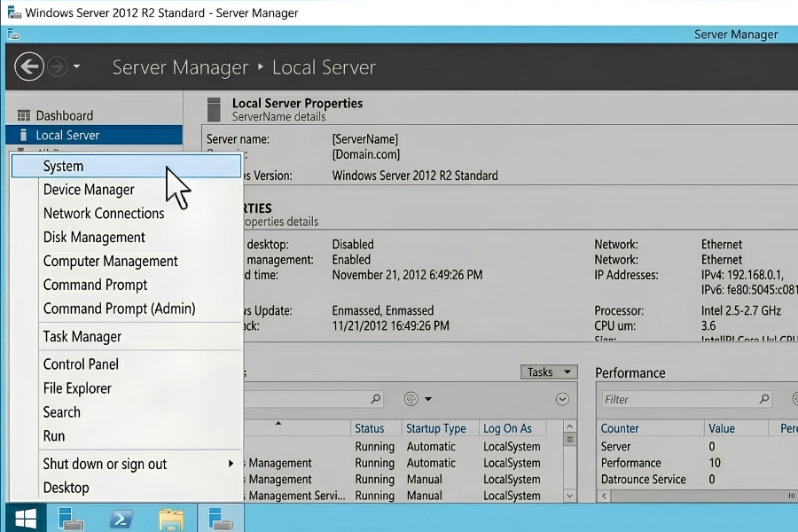Open Command Prompt (Admin)
798x532 pixels.
click(x=119, y=309)
